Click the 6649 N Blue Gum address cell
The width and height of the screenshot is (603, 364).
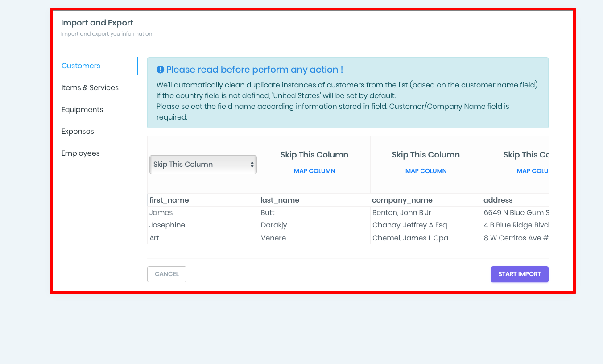[515, 213]
